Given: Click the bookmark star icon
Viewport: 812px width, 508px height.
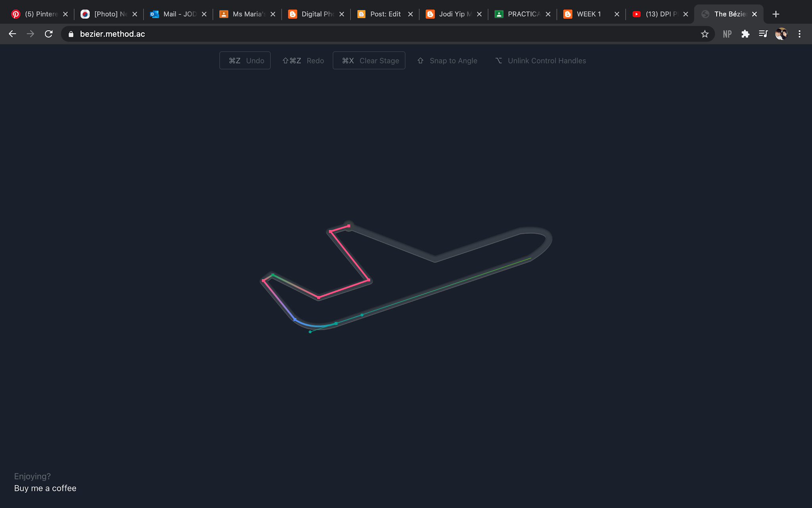Looking at the screenshot, I should pos(705,34).
